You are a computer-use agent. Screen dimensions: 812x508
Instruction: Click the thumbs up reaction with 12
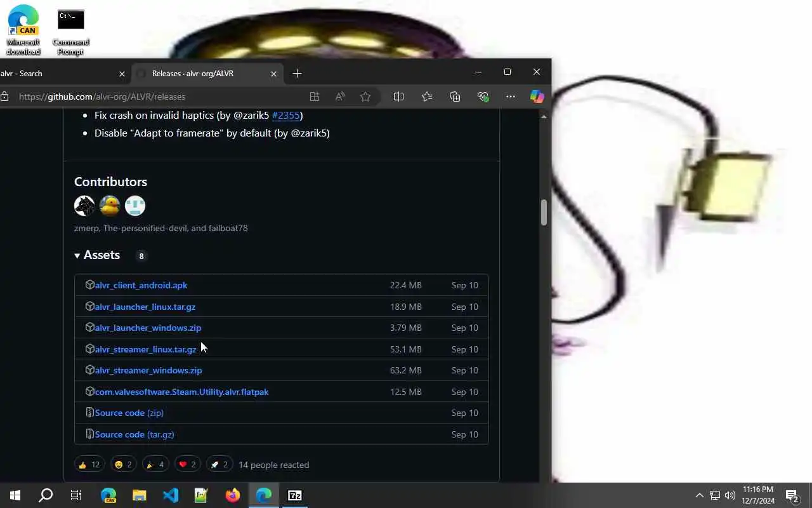click(x=89, y=465)
